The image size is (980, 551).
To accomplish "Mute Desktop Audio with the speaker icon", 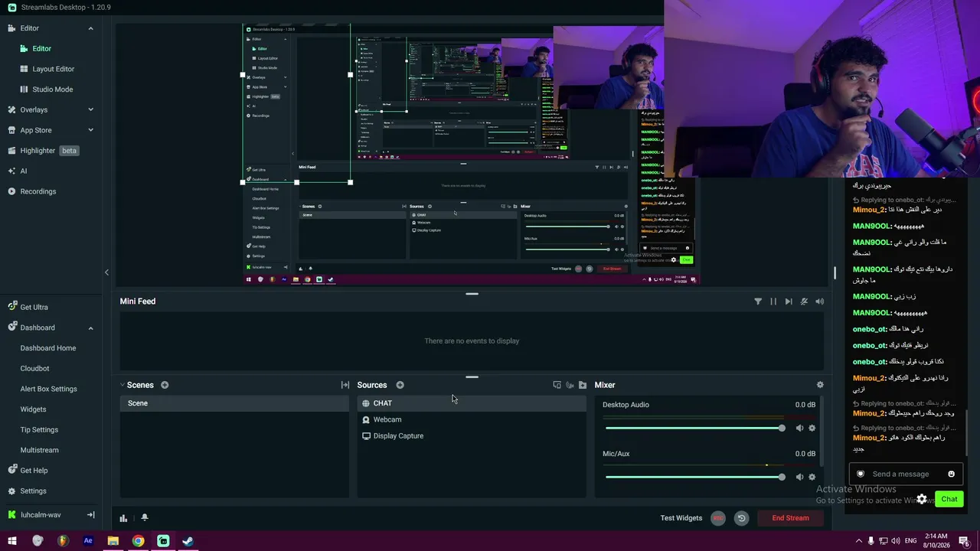I will [x=799, y=429].
